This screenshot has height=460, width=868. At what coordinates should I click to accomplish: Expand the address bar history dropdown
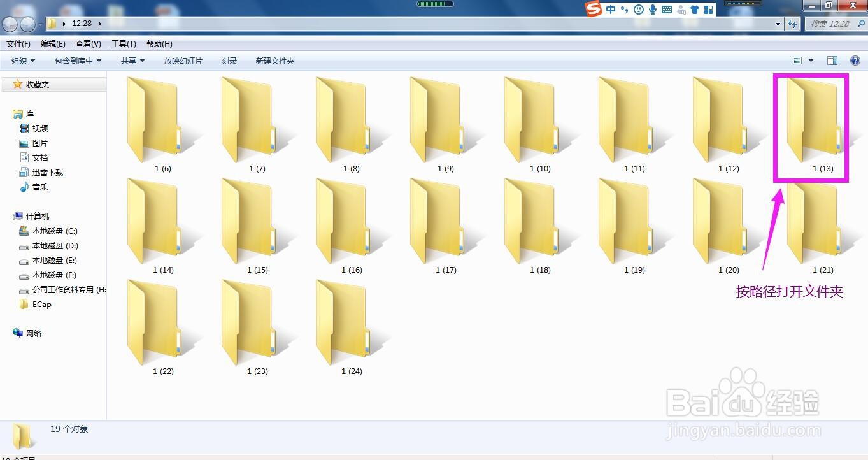pos(778,24)
